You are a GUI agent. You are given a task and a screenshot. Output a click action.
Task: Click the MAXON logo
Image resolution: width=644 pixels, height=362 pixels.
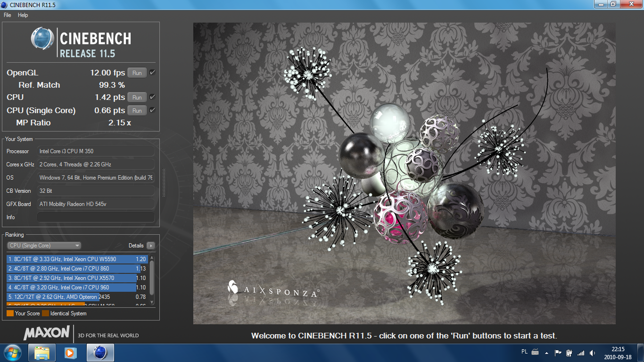47,333
